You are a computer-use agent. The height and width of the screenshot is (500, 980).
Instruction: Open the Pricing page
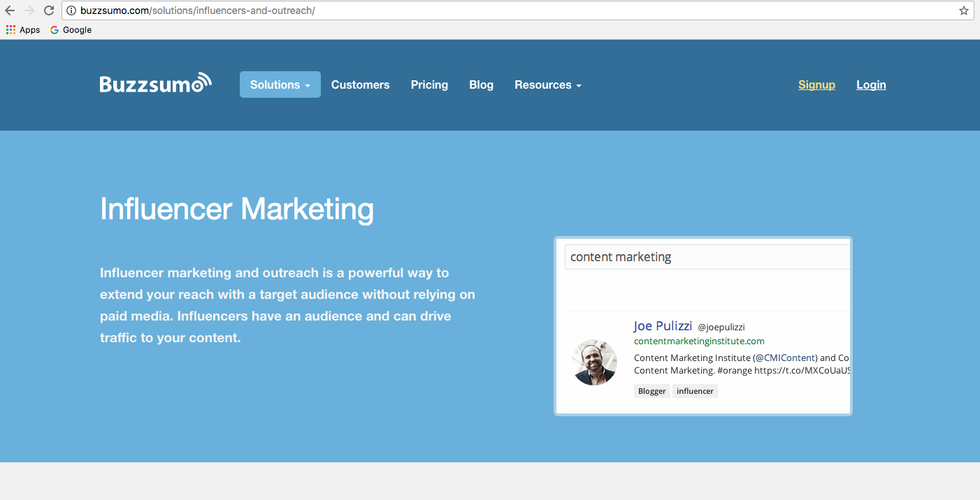click(429, 84)
